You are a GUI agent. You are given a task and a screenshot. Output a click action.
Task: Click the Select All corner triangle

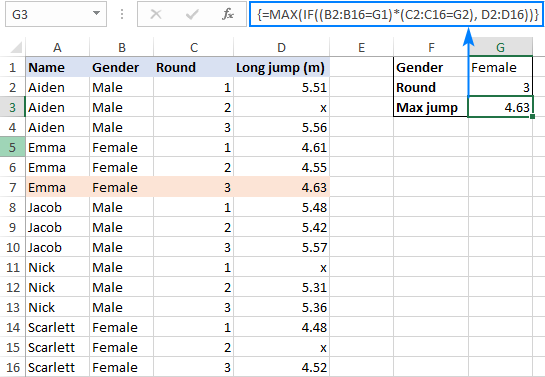tap(16, 47)
